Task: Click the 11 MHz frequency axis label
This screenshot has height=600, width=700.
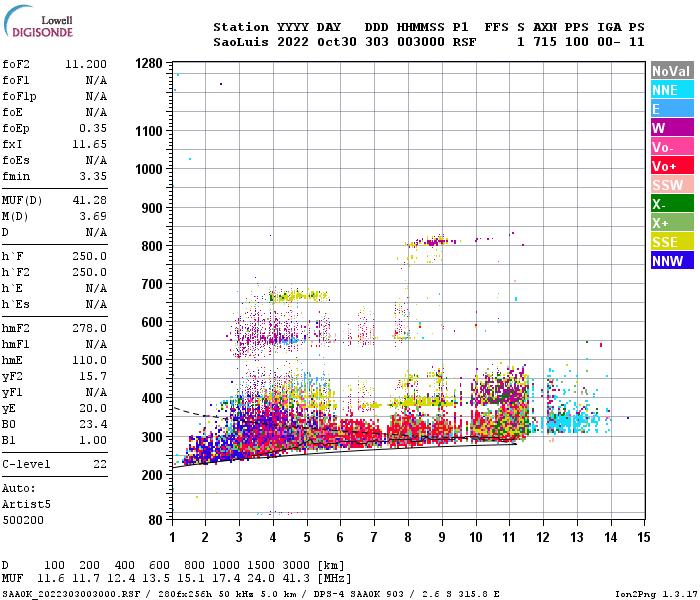Action: tap(509, 538)
